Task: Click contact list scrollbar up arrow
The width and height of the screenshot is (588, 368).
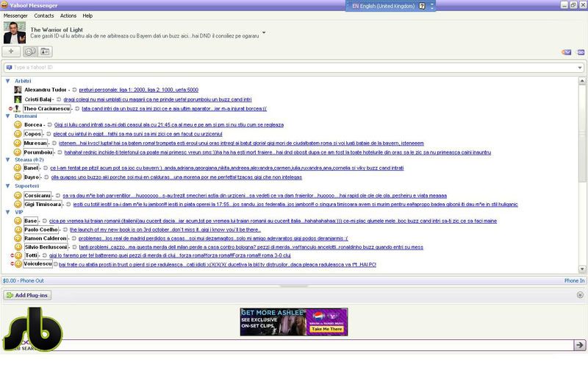Action: 582,81
